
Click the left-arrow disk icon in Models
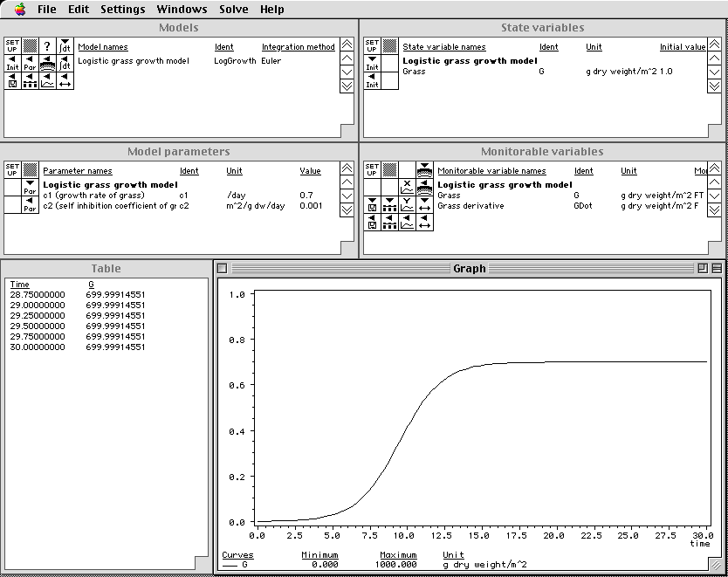coord(12,80)
